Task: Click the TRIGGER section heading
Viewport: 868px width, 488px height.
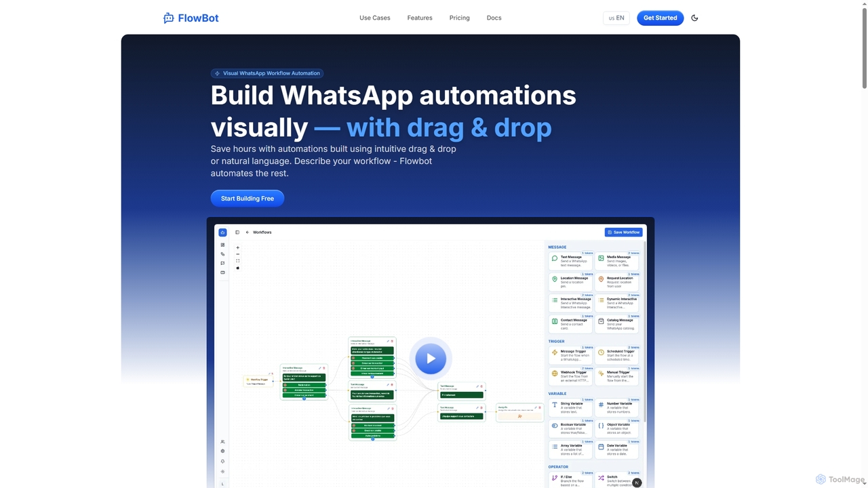Action: coord(557,342)
